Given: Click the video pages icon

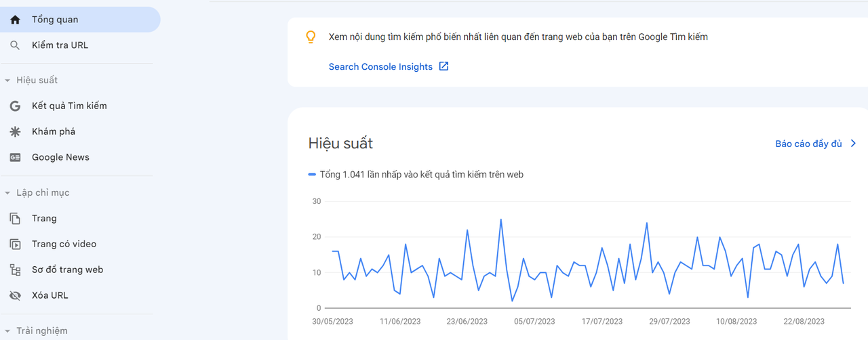Looking at the screenshot, I should 15,244.
